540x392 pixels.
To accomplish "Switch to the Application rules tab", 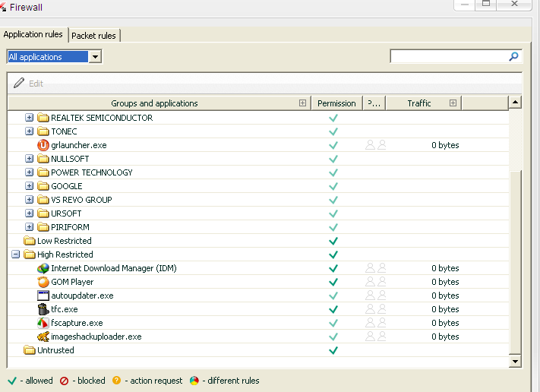I will [33, 34].
